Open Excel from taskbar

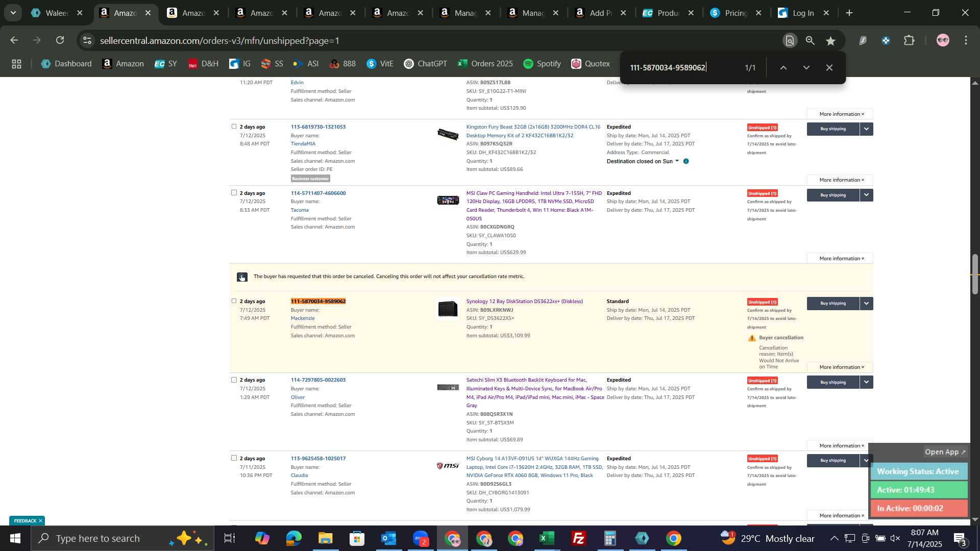click(547, 538)
